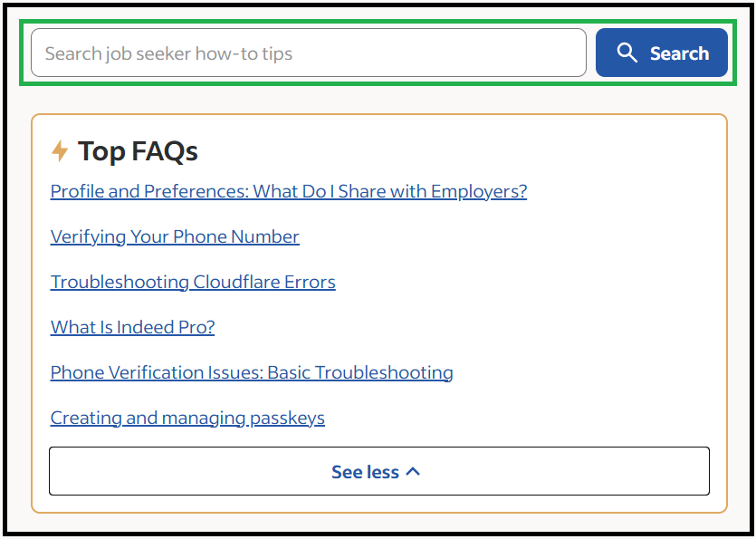Select the Creating and managing passkeys link

point(187,418)
